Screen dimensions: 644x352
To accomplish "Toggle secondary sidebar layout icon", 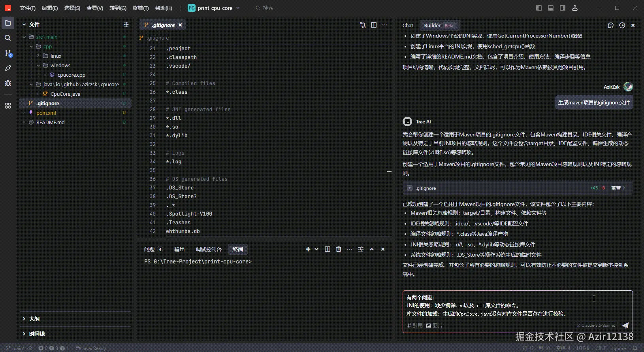I will pos(562,8).
